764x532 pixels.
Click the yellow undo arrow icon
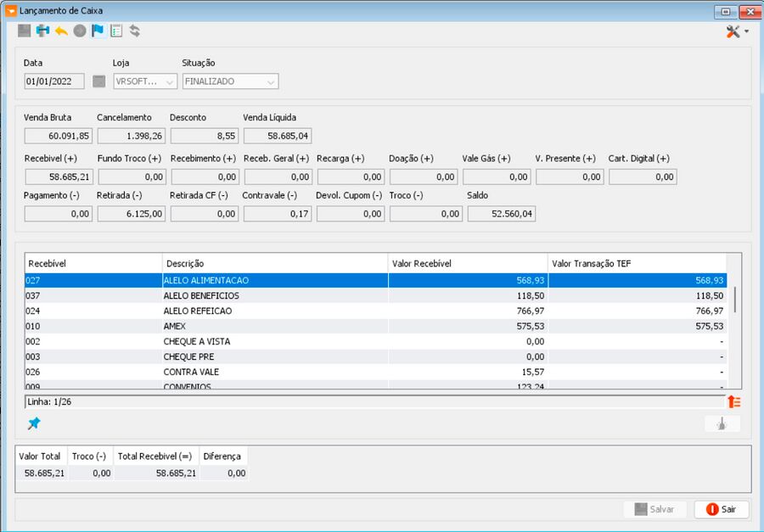[x=61, y=31]
